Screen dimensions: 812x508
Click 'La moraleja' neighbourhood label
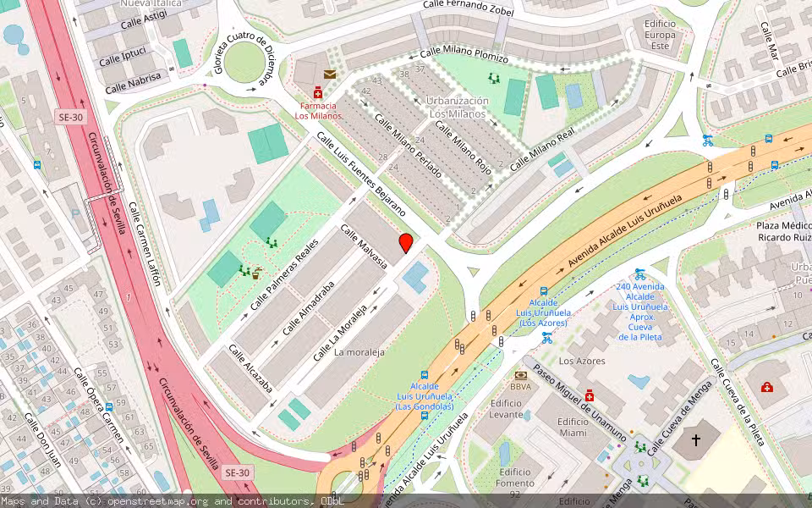[x=359, y=352]
